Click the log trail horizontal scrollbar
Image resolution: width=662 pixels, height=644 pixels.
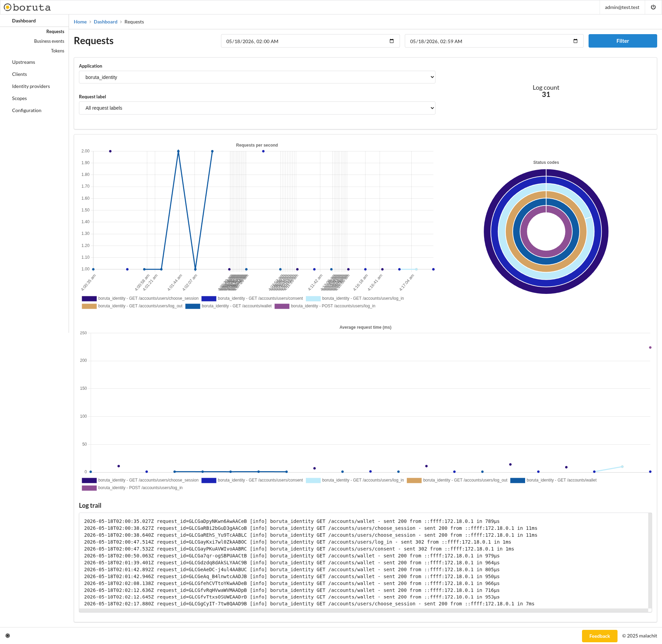363,610
